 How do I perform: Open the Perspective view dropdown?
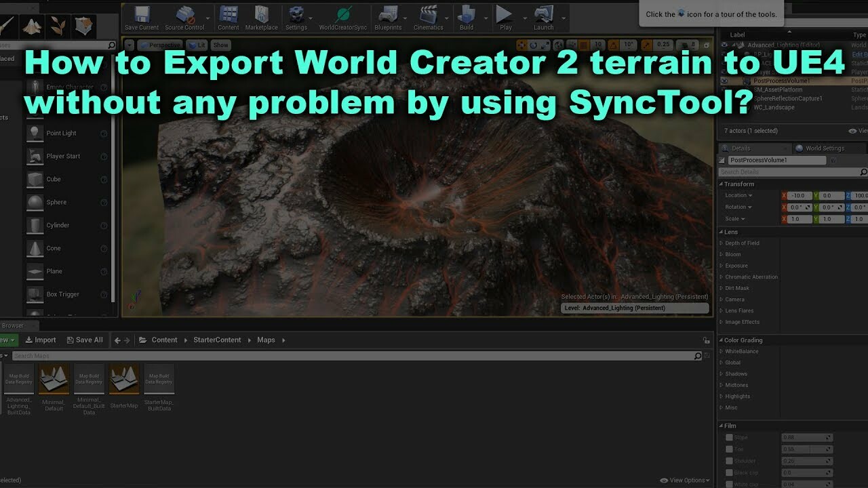[161, 45]
